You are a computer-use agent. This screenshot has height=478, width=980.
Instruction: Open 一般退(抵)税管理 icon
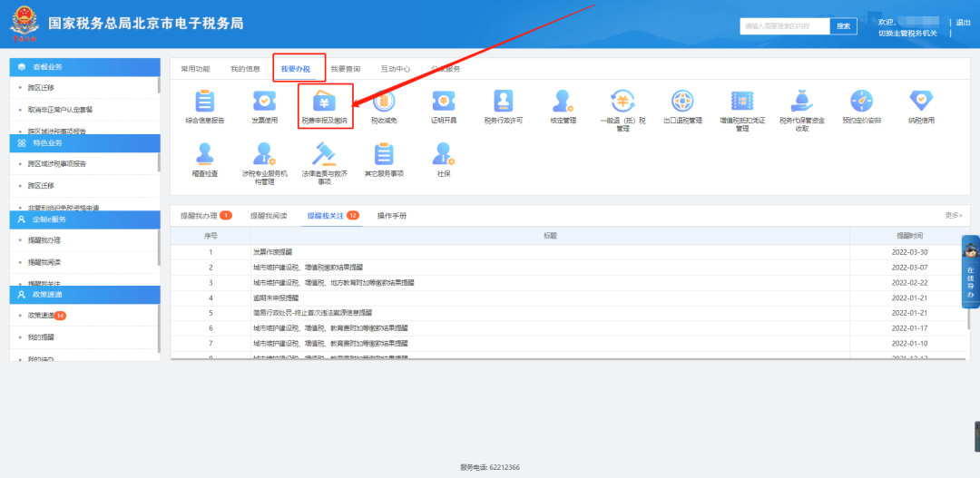(622, 101)
